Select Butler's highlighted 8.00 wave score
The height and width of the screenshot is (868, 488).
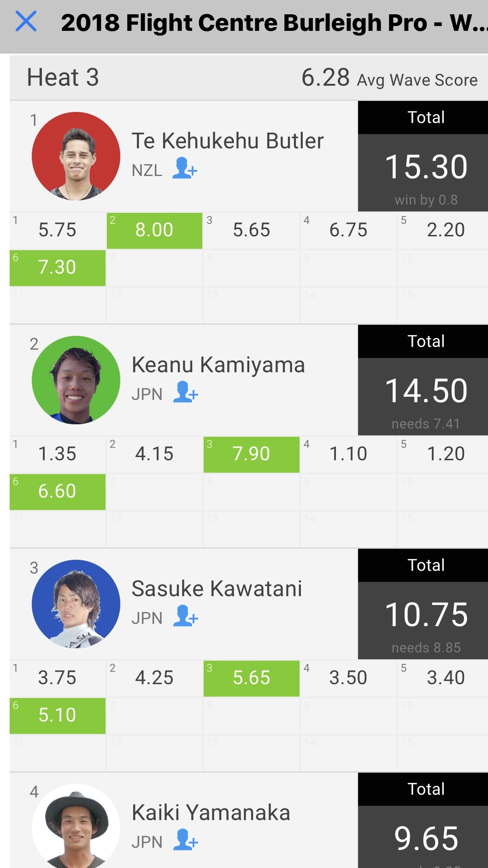pos(154,230)
